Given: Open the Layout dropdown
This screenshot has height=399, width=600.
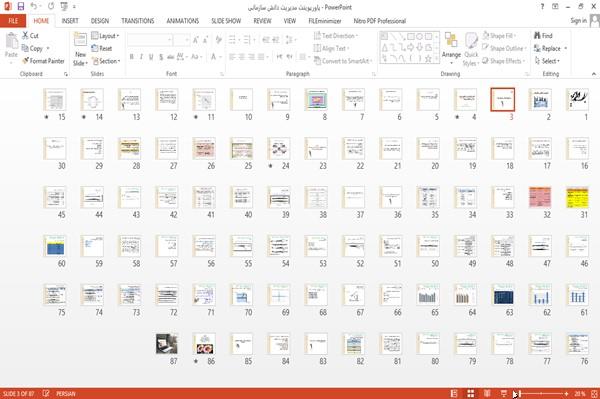Looking at the screenshot, I should (x=105, y=36).
